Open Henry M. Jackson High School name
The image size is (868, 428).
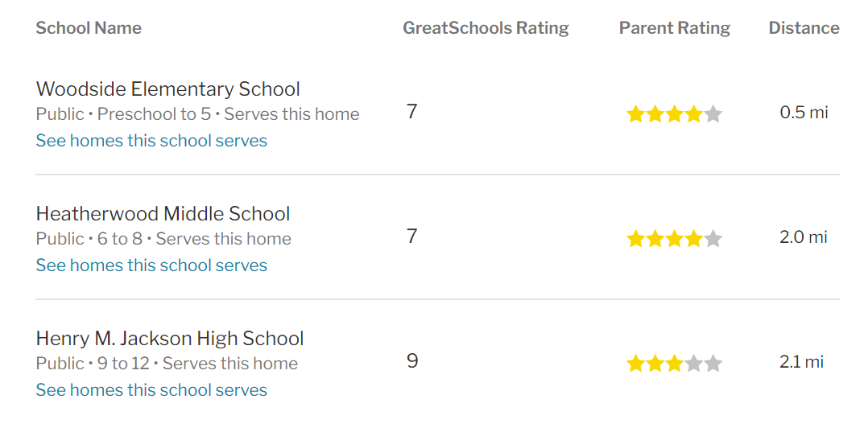click(x=170, y=339)
